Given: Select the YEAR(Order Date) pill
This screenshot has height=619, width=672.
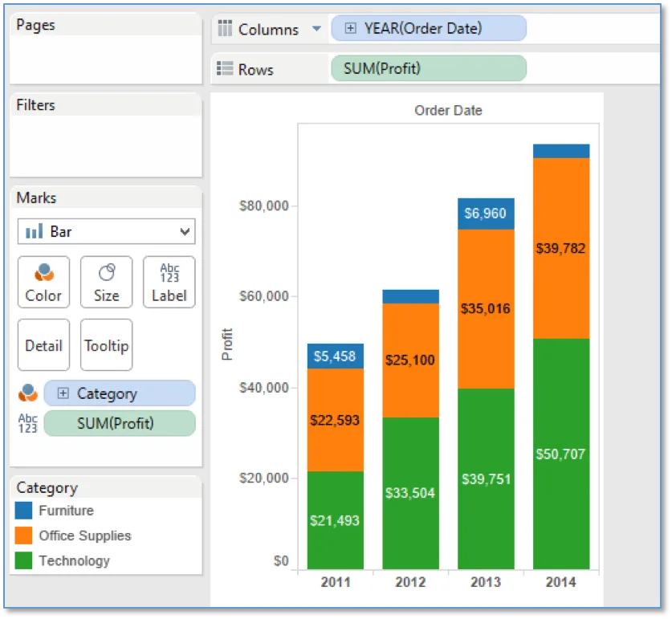Looking at the screenshot, I should coord(429,28).
